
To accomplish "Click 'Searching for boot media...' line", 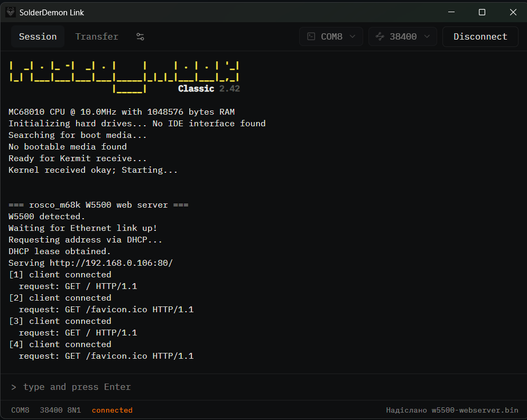I will coord(77,135).
